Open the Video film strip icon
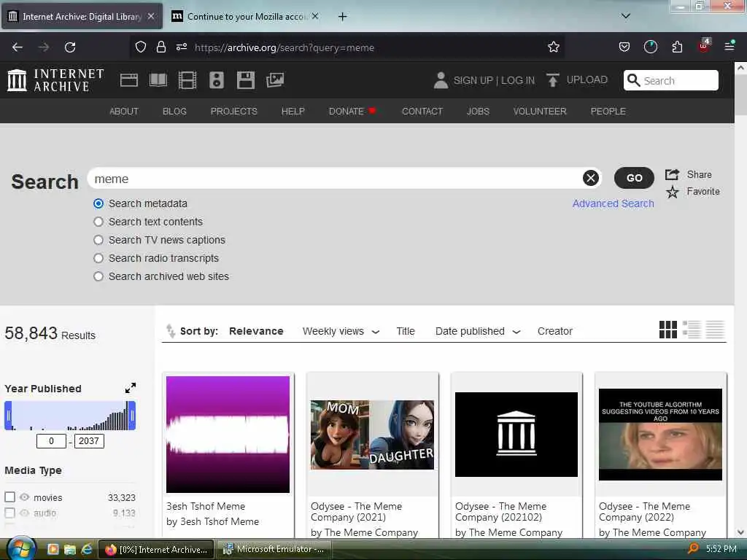 pos(187,80)
